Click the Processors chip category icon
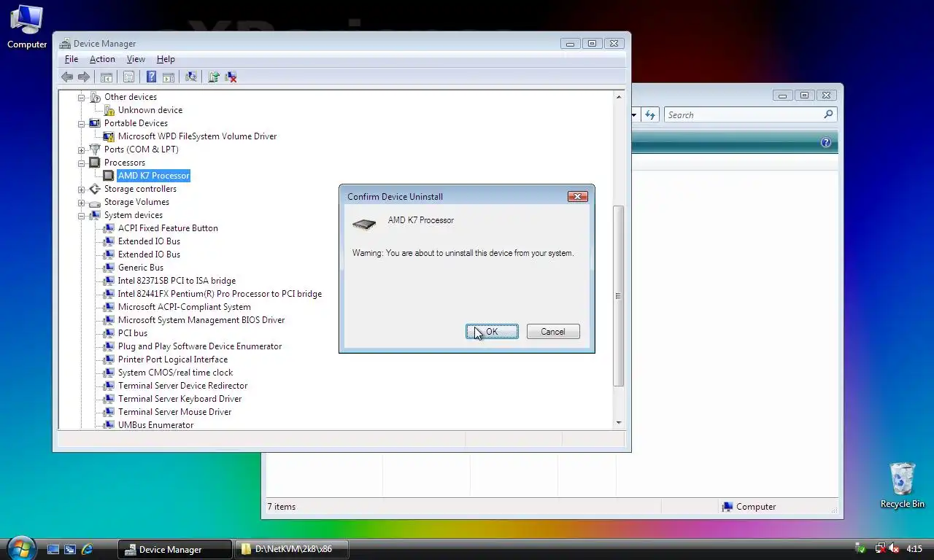This screenshot has height=560, width=934. [95, 163]
